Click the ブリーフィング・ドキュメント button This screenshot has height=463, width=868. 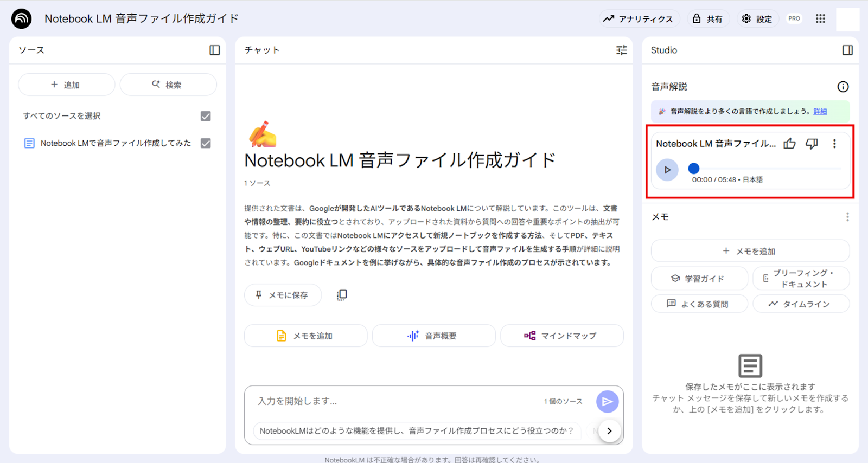click(x=801, y=279)
